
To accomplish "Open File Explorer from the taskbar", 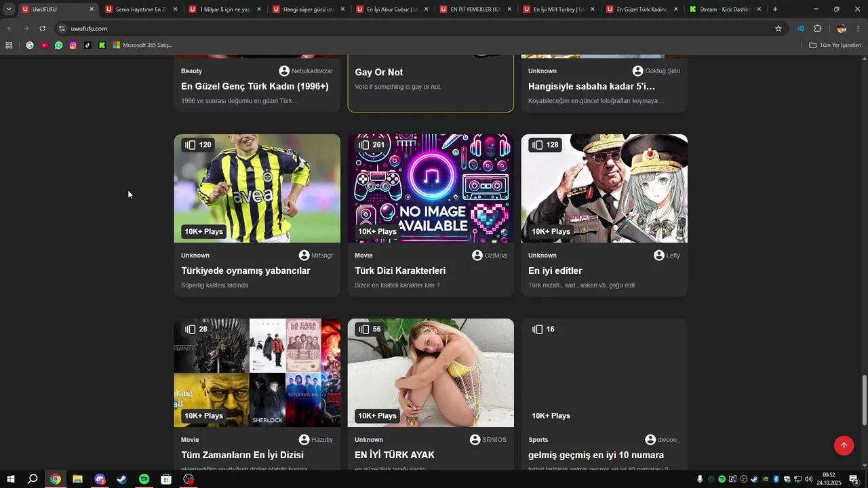I will (77, 479).
